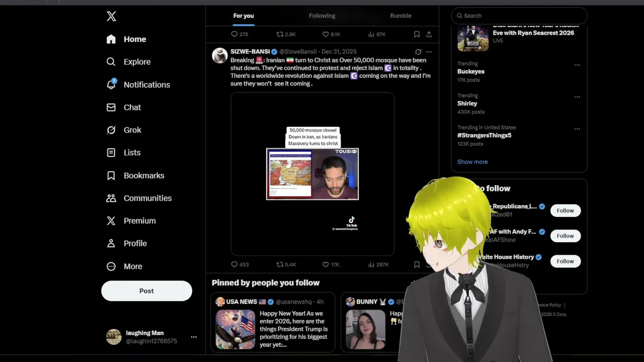The image size is (644, 362).
Task: Switch to the Following tab
Action: pyautogui.click(x=322, y=16)
